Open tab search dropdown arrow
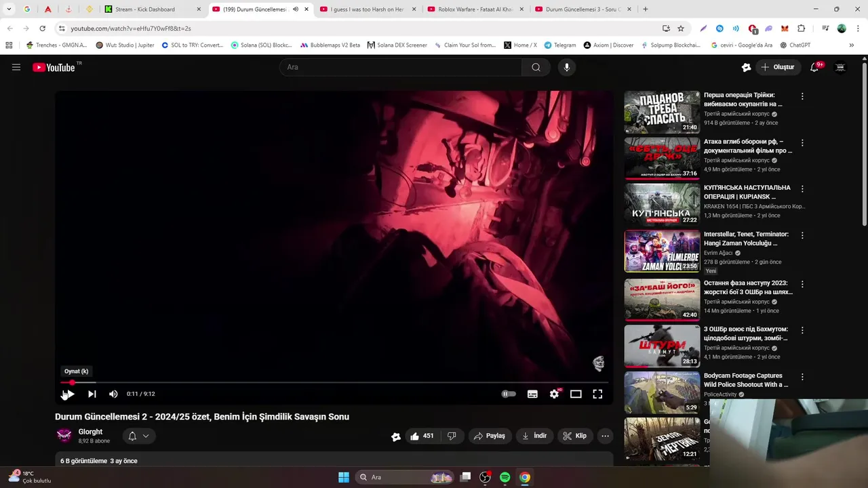Image resolution: width=868 pixels, height=488 pixels. (x=9, y=9)
